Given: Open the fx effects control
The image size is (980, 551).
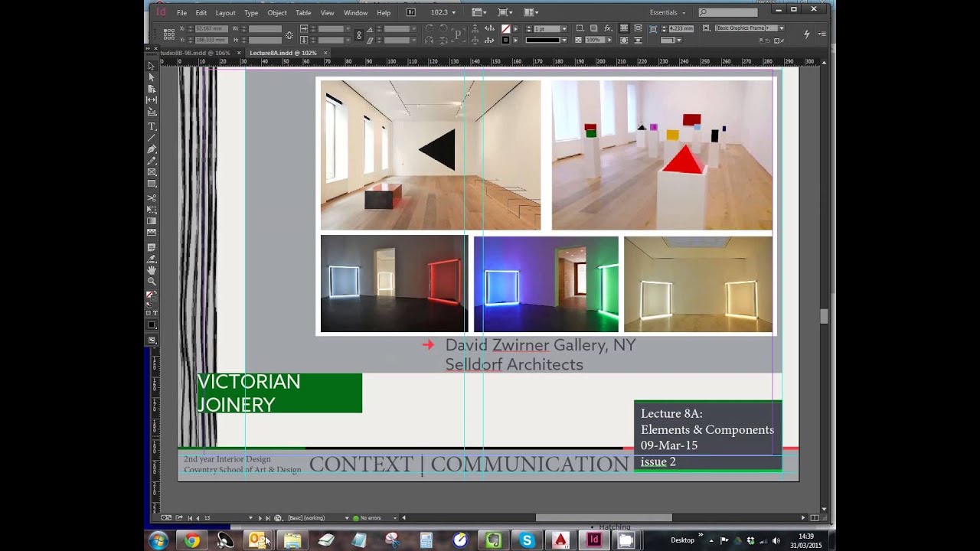Looking at the screenshot, I should pos(608,28).
